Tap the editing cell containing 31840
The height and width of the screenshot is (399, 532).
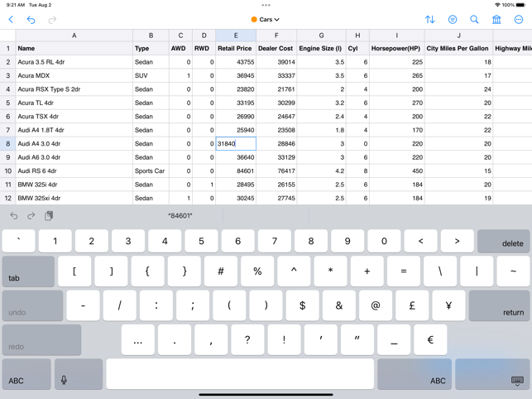click(x=236, y=144)
